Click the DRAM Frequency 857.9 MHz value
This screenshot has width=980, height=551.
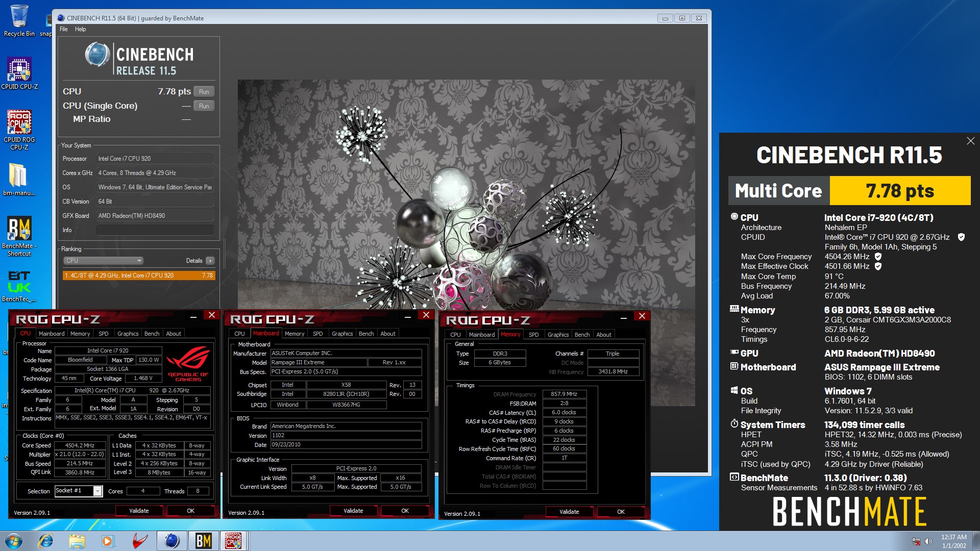click(563, 394)
